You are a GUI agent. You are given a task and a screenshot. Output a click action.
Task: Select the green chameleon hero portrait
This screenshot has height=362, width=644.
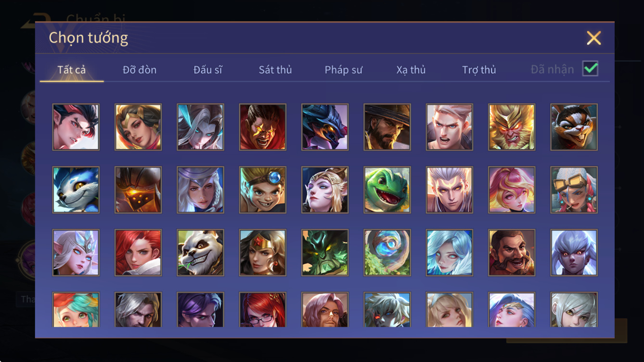(x=387, y=190)
